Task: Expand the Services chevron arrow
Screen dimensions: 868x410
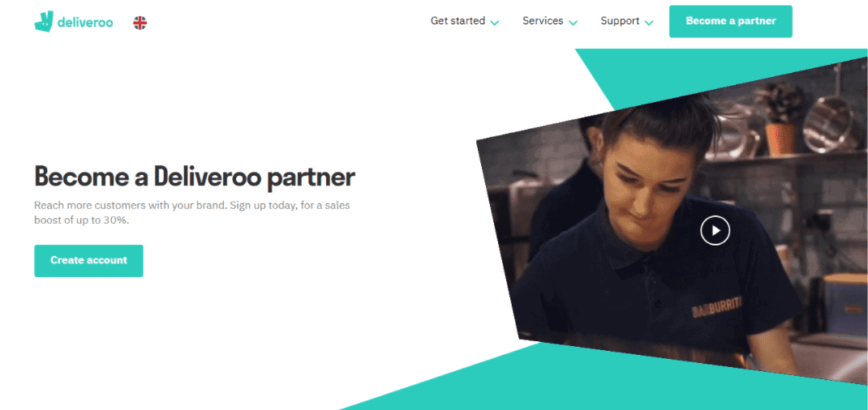Action: pos(573,23)
